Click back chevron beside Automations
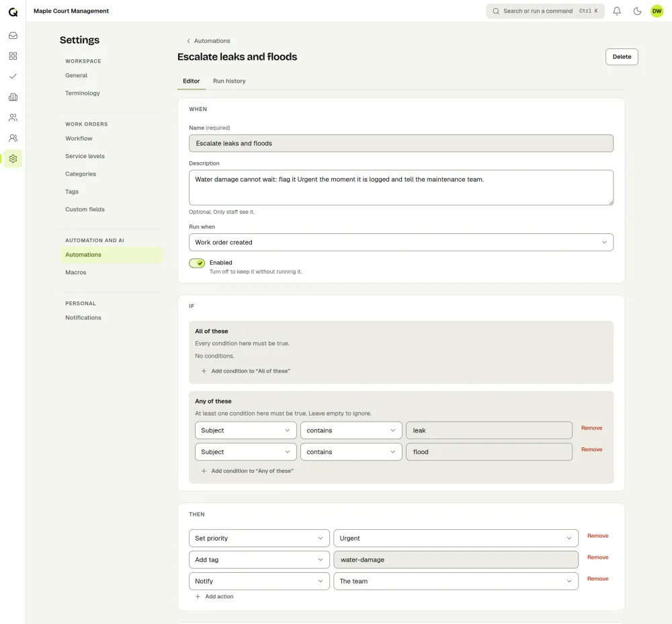Viewport: 672px width, 624px height. 188,41
